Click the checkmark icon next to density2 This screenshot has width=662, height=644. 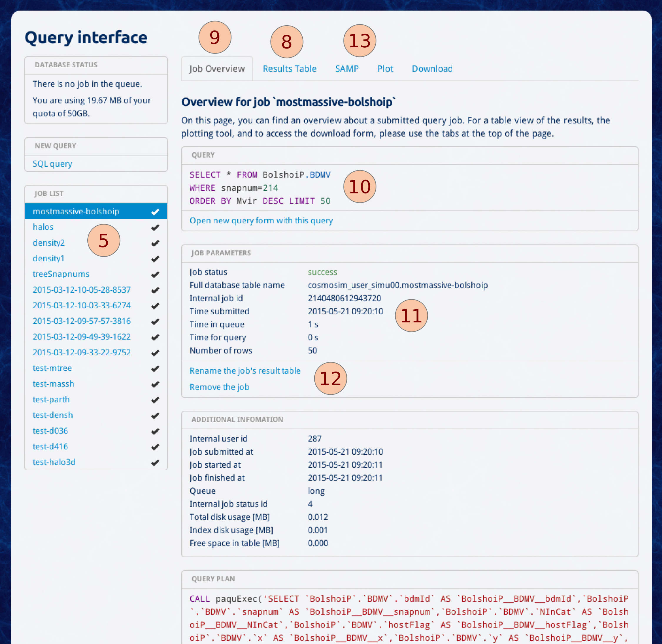(x=155, y=243)
